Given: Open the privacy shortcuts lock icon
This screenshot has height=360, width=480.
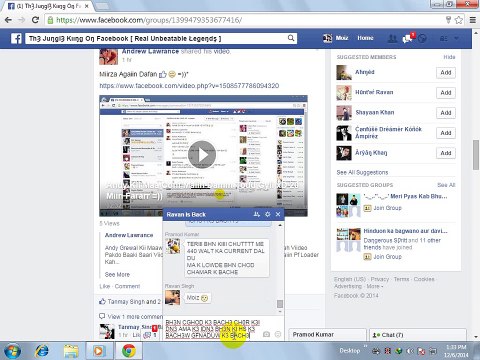Looking at the screenshot, I should point(444,39).
